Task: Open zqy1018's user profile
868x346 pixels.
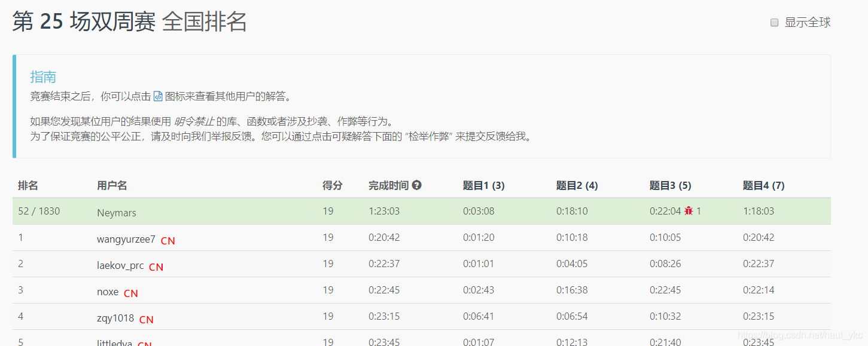Action: point(115,317)
